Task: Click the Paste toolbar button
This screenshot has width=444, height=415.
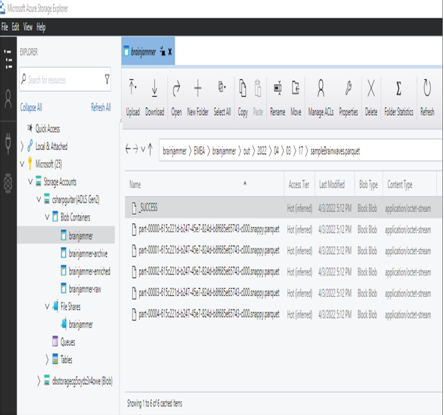Action: click(258, 98)
